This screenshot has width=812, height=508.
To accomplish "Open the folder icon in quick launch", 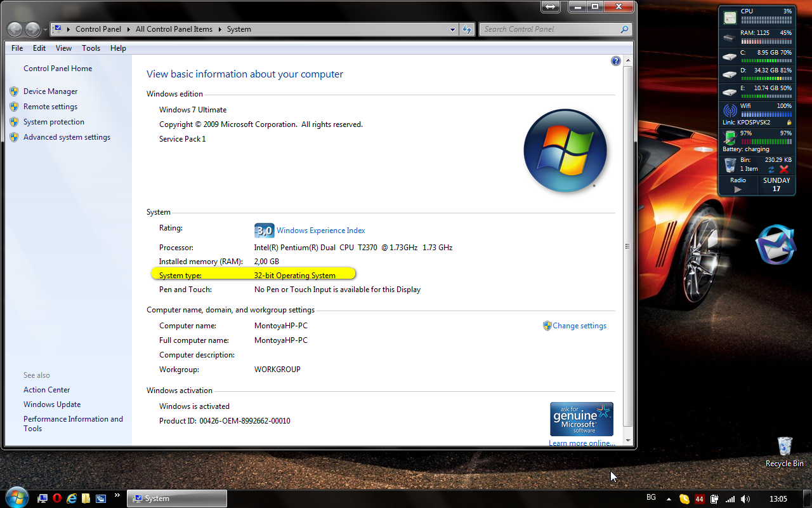I will point(86,498).
